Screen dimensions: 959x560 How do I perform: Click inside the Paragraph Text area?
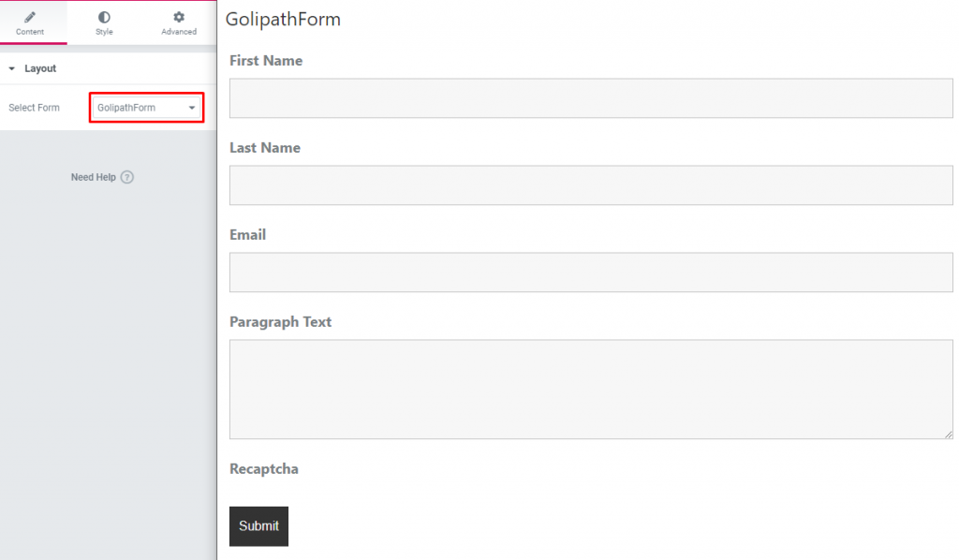(x=591, y=389)
